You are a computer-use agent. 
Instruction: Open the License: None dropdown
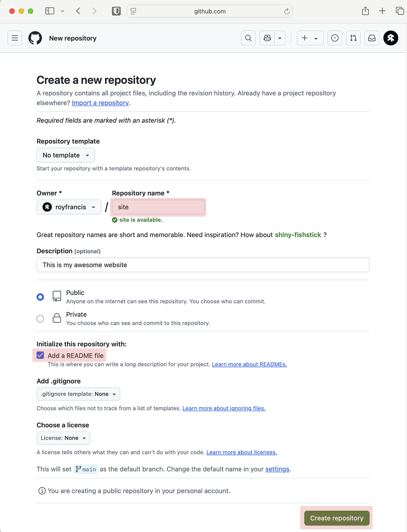click(x=63, y=438)
